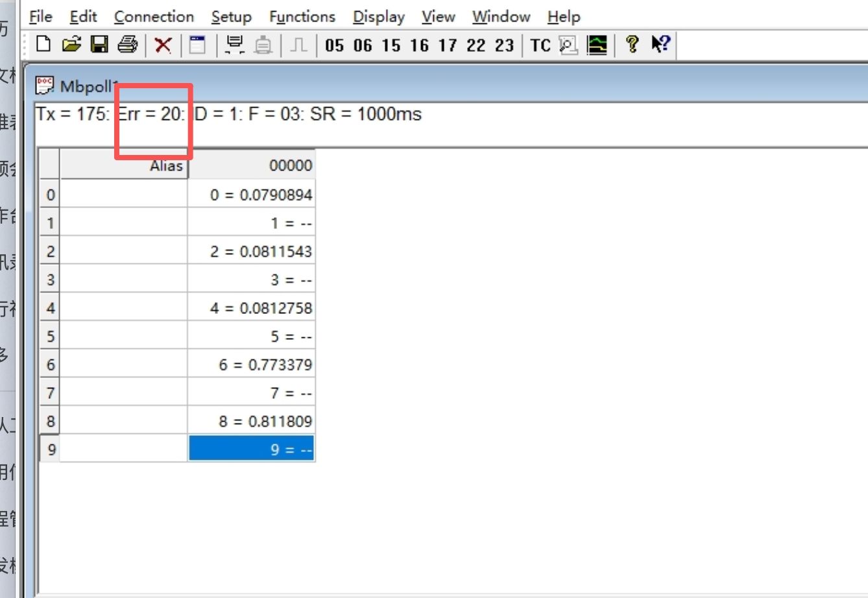Click function code 05 toolbar button
Image resolution: width=868 pixels, height=598 pixels.
335,45
